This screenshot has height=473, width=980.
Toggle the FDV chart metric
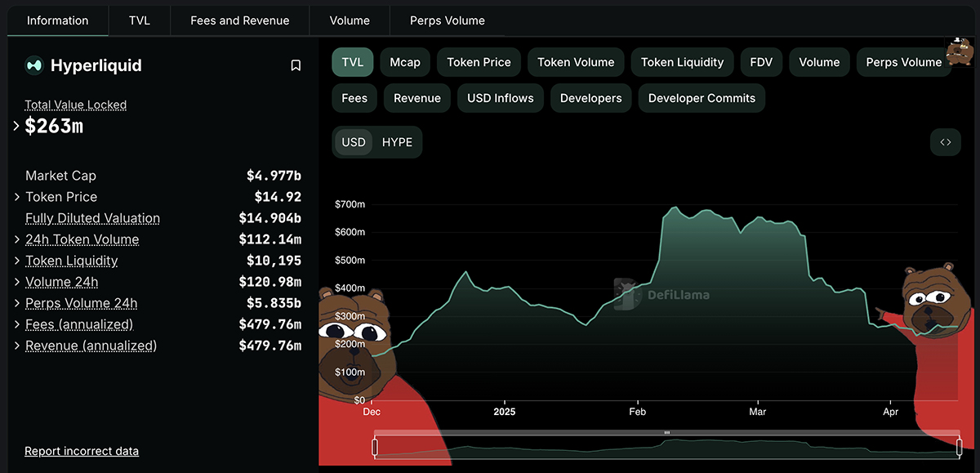pos(761,62)
